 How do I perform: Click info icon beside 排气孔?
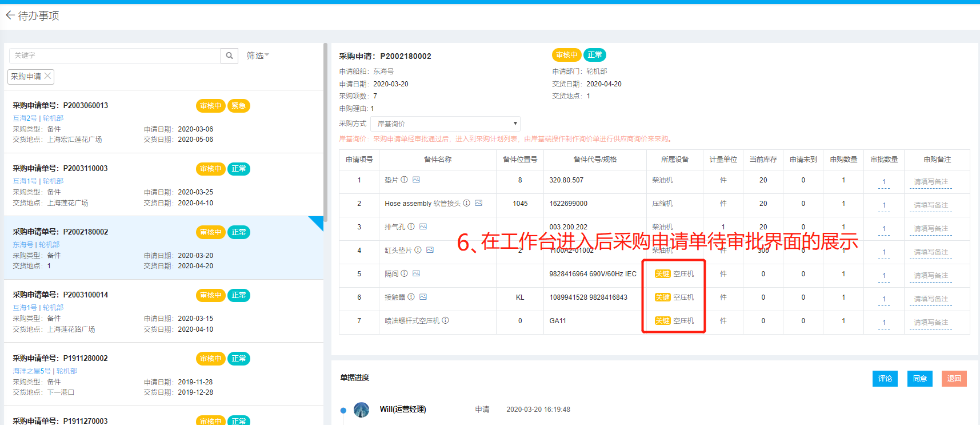click(x=411, y=227)
